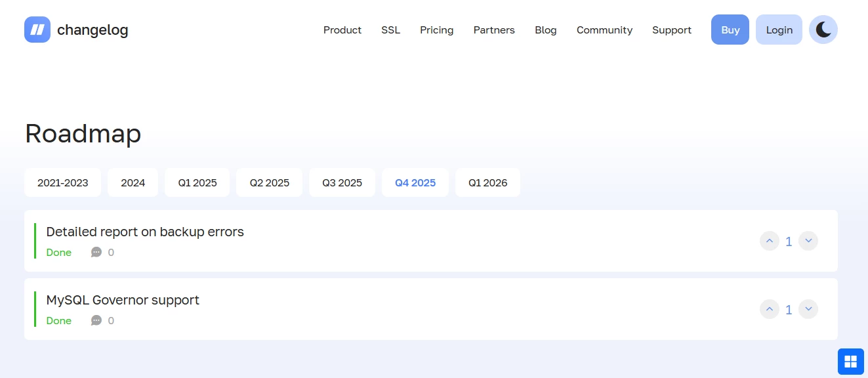Click the Buy button
Screen dimensions: 868x378
730,30
